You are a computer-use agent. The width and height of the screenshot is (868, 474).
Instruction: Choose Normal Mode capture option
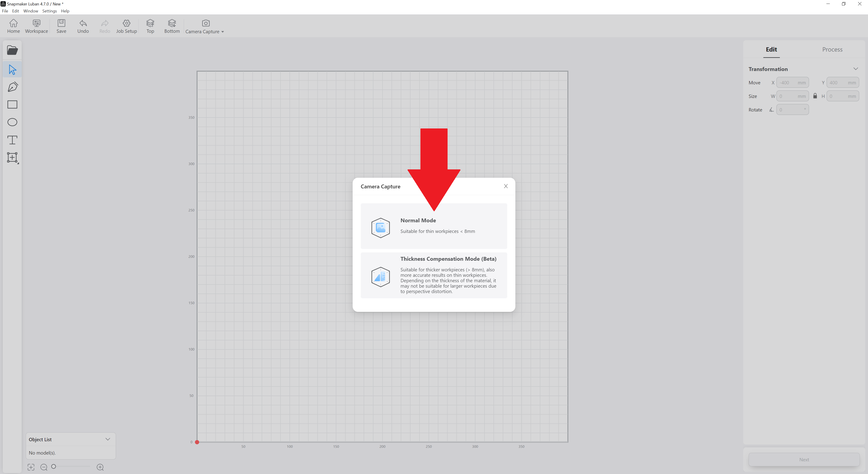click(434, 226)
